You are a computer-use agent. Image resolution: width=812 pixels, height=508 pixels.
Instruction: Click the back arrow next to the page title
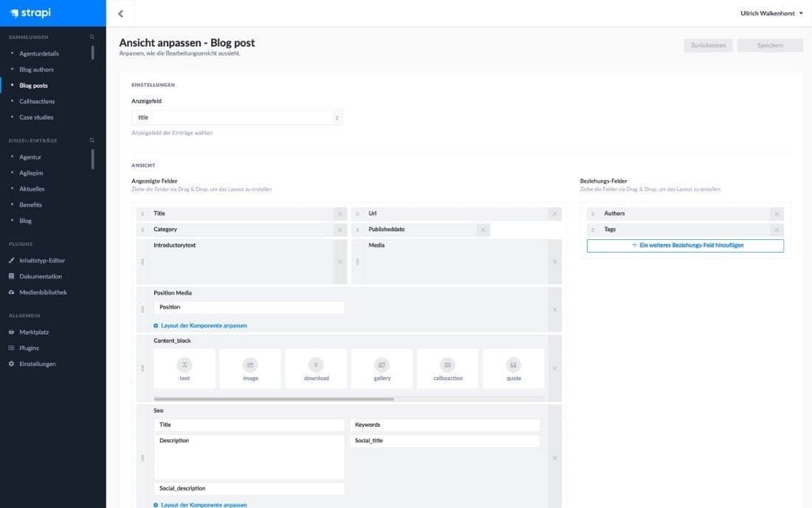120,13
